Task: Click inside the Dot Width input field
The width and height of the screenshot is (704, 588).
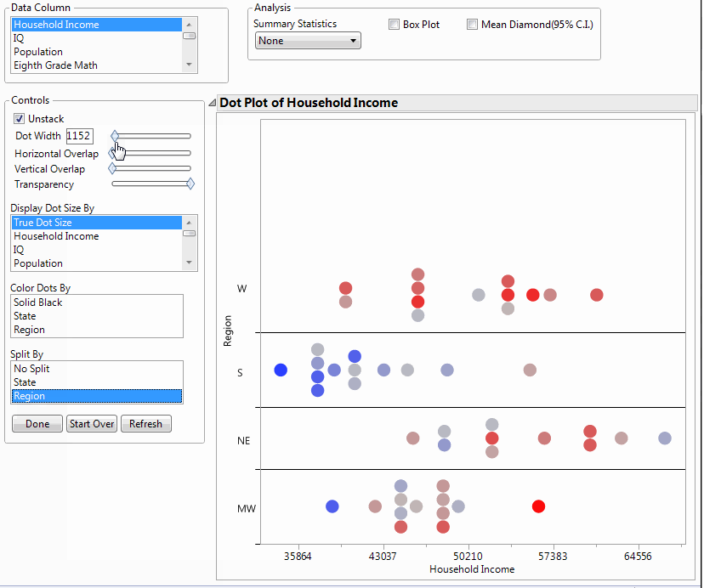Action: (x=79, y=135)
